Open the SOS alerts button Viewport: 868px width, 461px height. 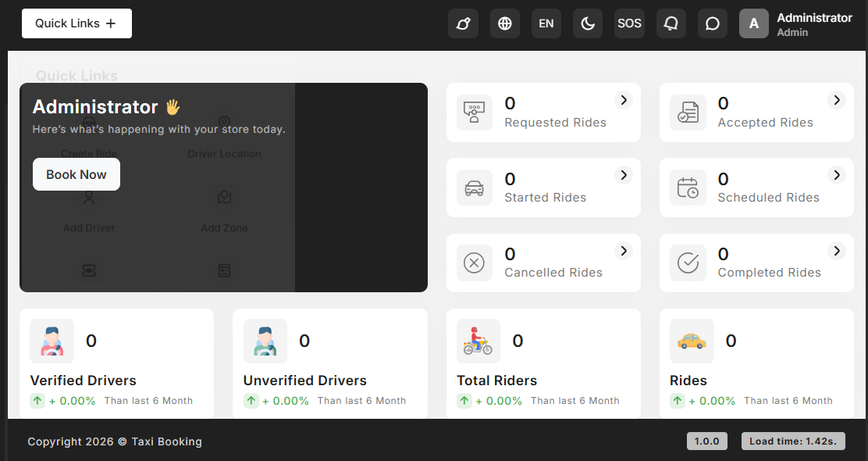point(629,23)
